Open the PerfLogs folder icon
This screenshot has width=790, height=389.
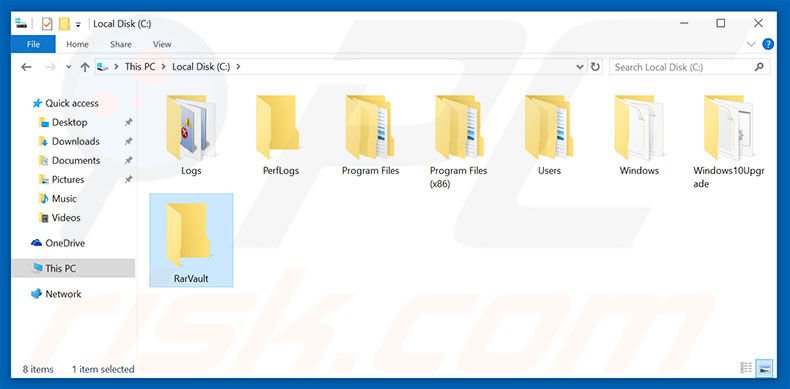[278, 127]
